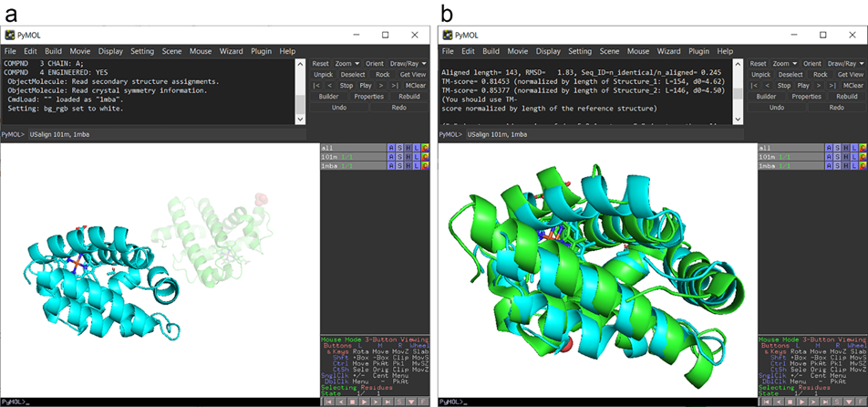The height and width of the screenshot is (407, 868).
Task: Open the 'A' action icon for 101m in left window
Action: (x=391, y=157)
